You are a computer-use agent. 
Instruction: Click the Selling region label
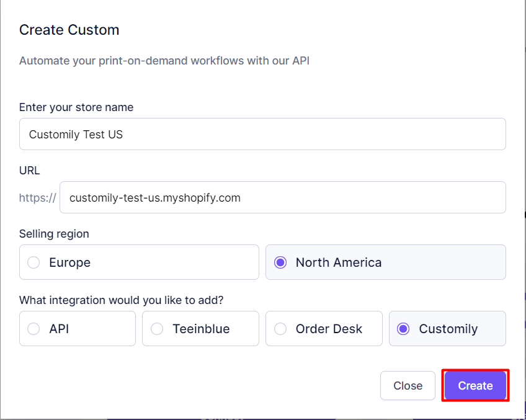pyautogui.click(x=54, y=234)
